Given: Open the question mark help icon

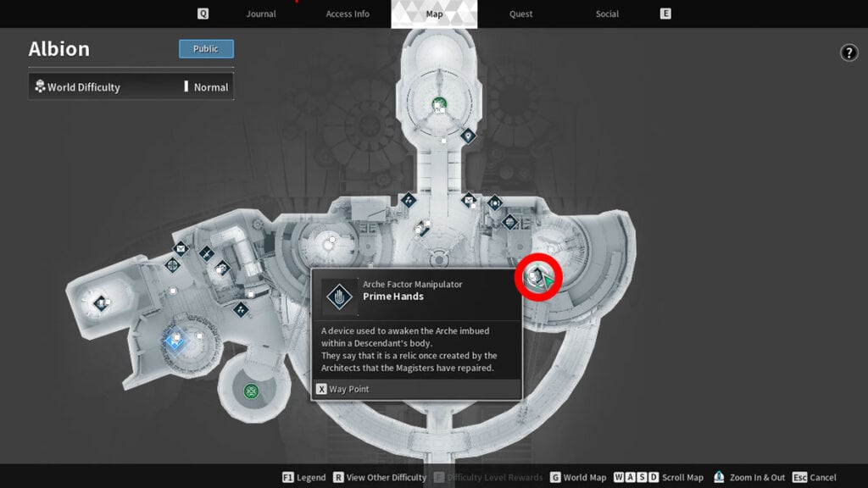Looking at the screenshot, I should coord(849,53).
